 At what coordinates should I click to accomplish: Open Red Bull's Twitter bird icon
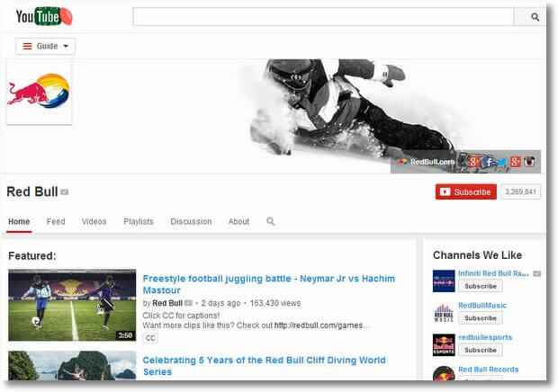tap(501, 162)
